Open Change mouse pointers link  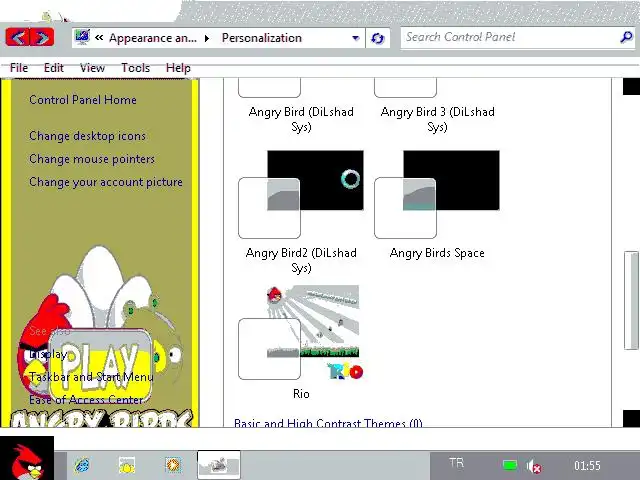(x=92, y=159)
